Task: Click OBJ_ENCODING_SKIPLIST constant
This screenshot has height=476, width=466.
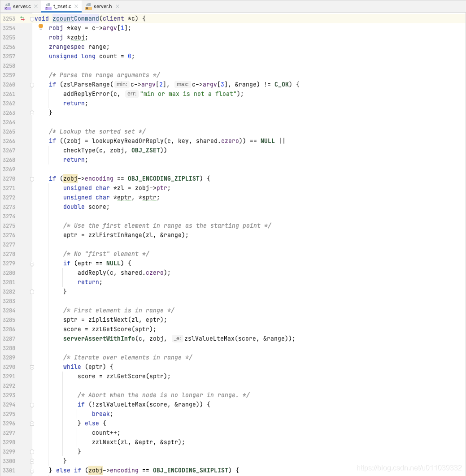Action: coord(191,470)
